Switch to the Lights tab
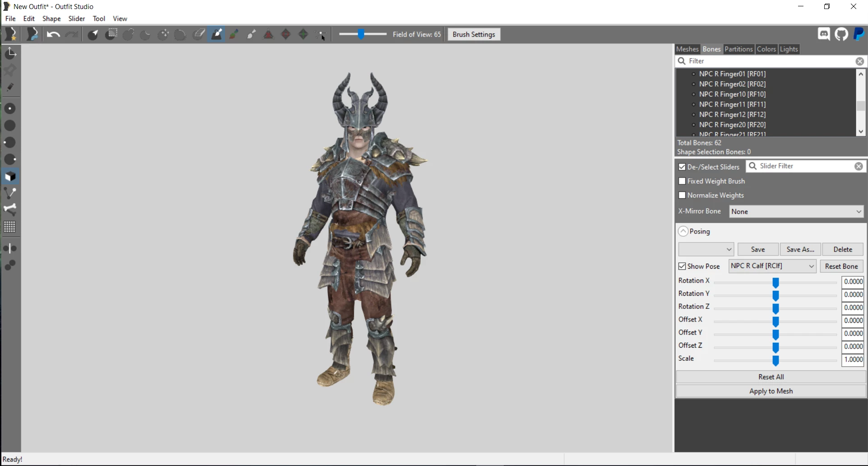The image size is (868, 466). 789,49
